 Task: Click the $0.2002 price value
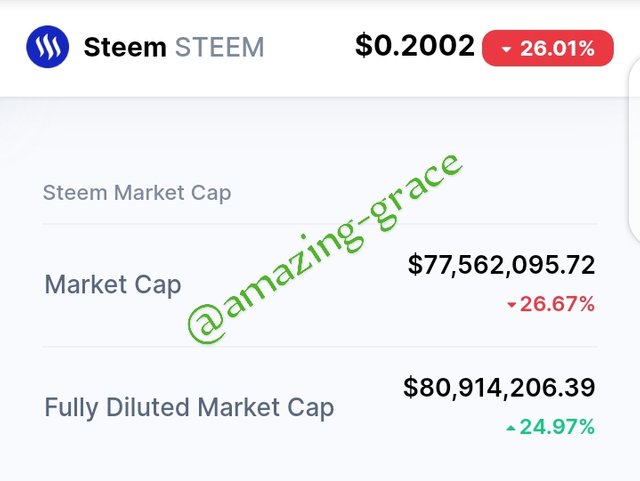(x=415, y=45)
